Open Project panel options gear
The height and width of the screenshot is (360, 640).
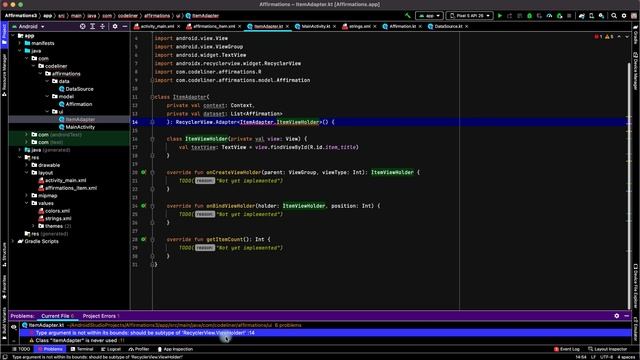pyautogui.click(x=115, y=26)
